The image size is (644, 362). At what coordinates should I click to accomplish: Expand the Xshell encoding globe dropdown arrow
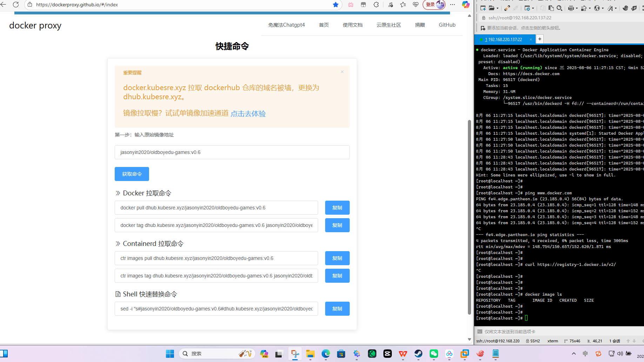pos(603,8)
